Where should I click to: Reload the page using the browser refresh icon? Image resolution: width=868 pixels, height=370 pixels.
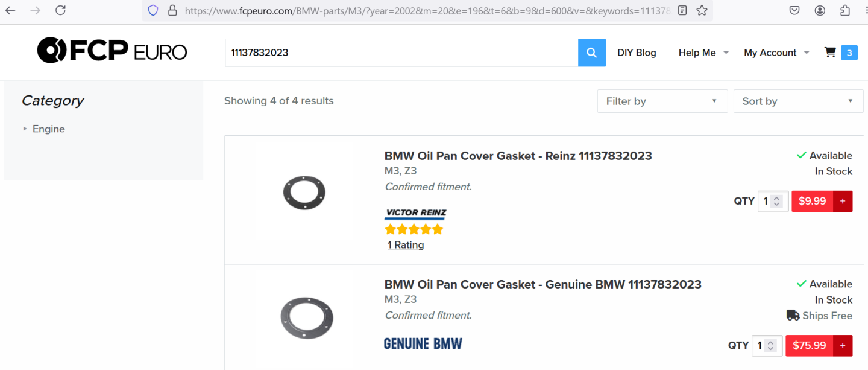[x=60, y=10]
